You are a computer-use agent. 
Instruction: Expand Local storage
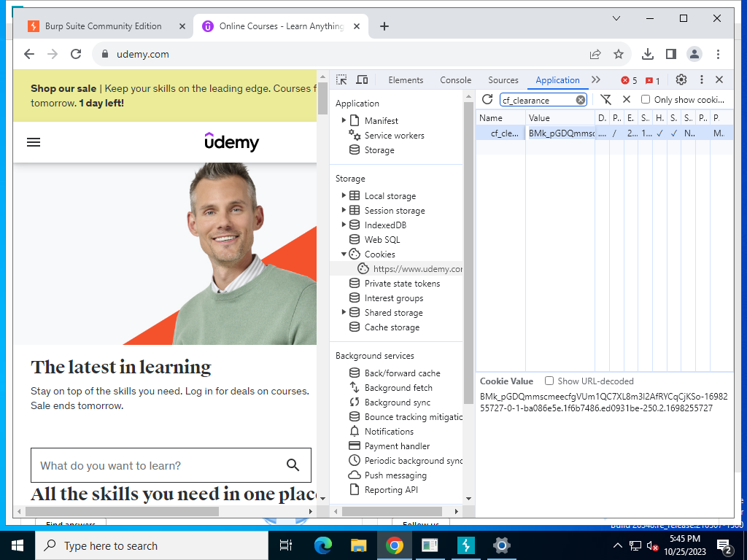[x=344, y=195]
